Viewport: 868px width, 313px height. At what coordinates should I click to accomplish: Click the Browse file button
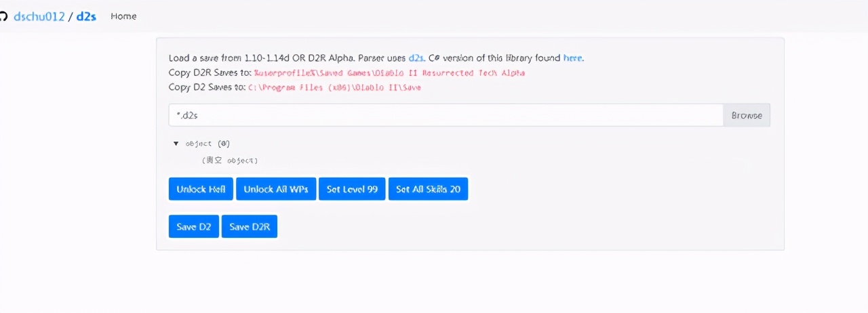(x=747, y=115)
